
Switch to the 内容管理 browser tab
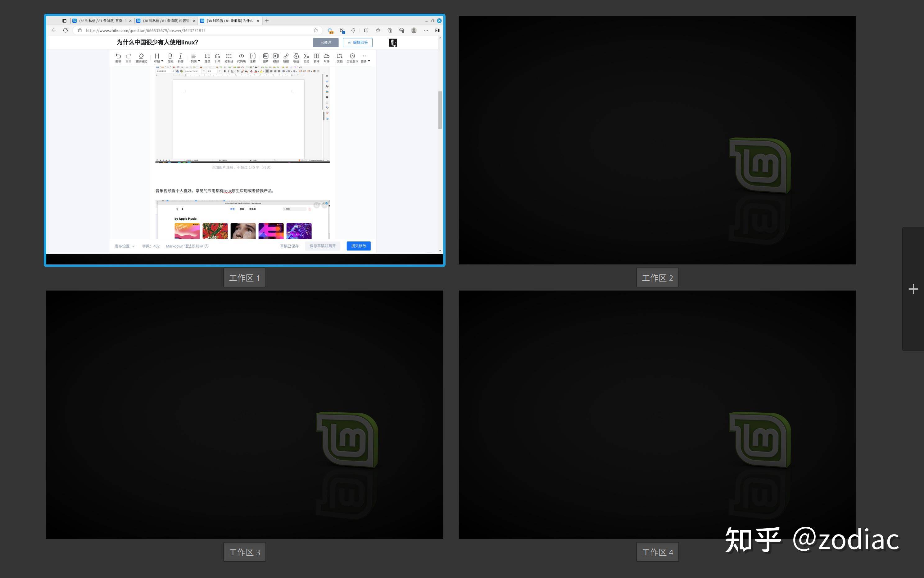[166, 21]
